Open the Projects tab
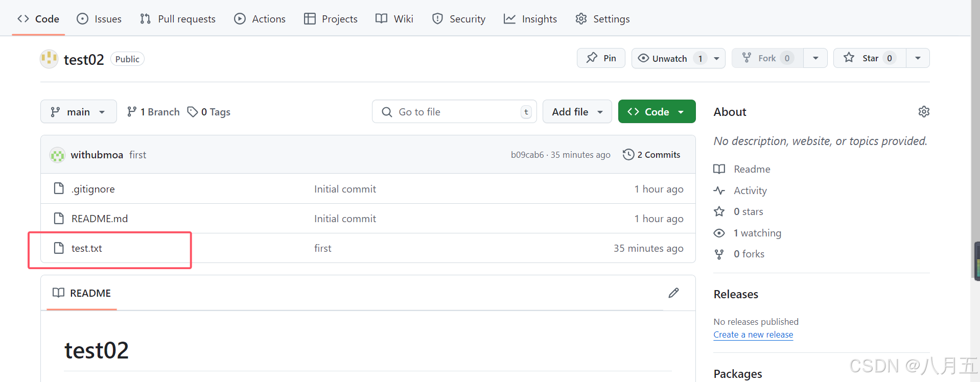The height and width of the screenshot is (382, 980). tap(331, 19)
